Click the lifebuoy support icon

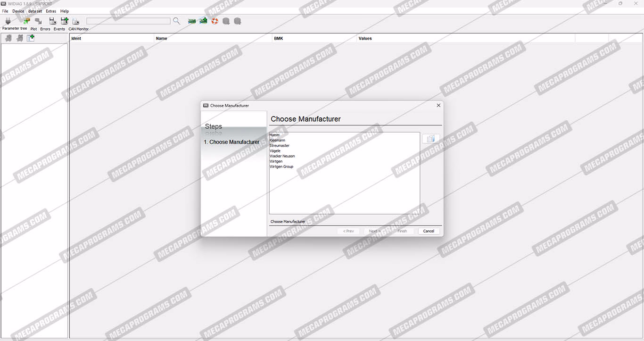pyautogui.click(x=215, y=21)
